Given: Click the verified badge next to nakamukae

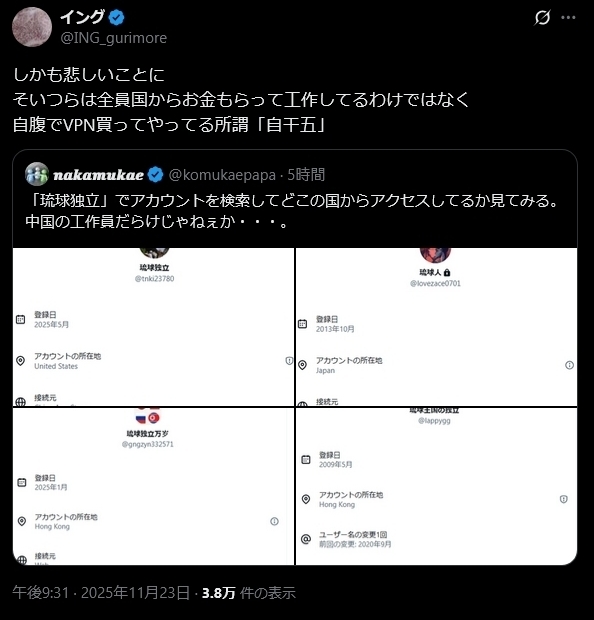Looking at the screenshot, I should click(155, 174).
